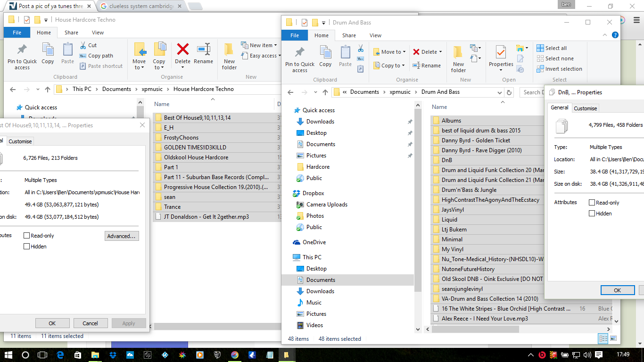Click the red Delete icon in House Hardcore Techno ribbon
644x362 pixels.
(x=182, y=49)
